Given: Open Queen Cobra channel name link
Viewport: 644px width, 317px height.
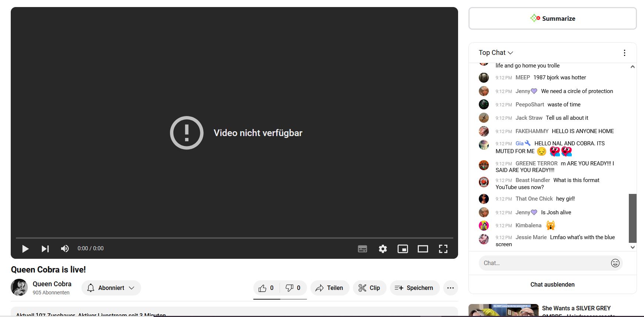Looking at the screenshot, I should point(52,284).
